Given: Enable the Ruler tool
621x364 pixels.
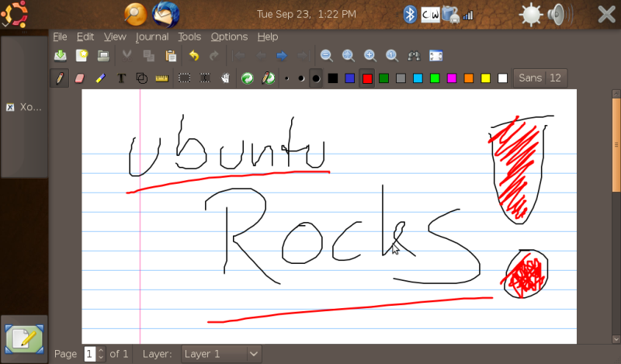Looking at the screenshot, I should (x=162, y=78).
